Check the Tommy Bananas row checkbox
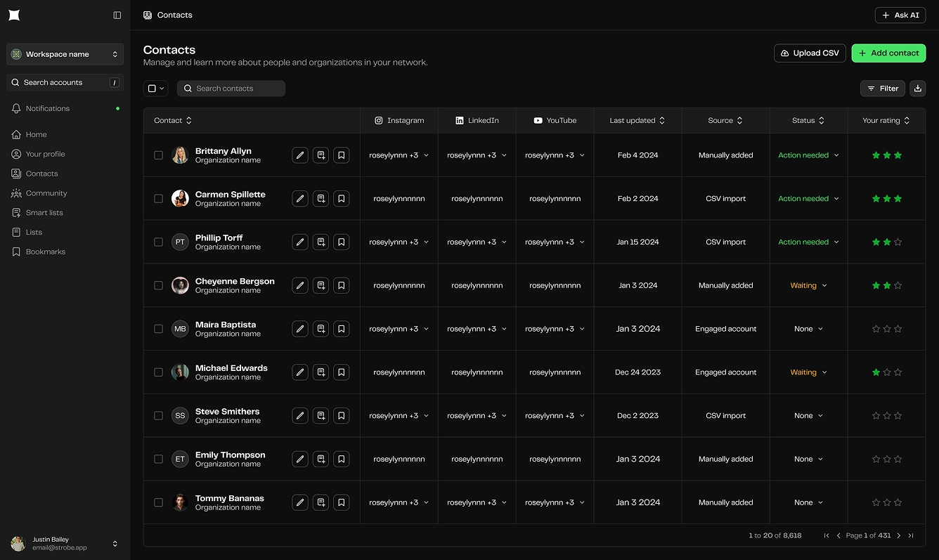Image resolution: width=939 pixels, height=560 pixels. [x=158, y=502]
